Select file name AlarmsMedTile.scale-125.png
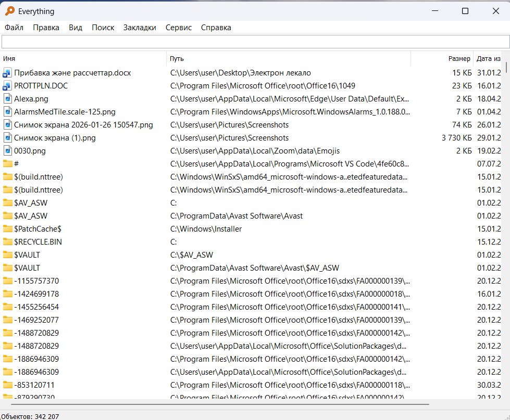 click(x=65, y=112)
